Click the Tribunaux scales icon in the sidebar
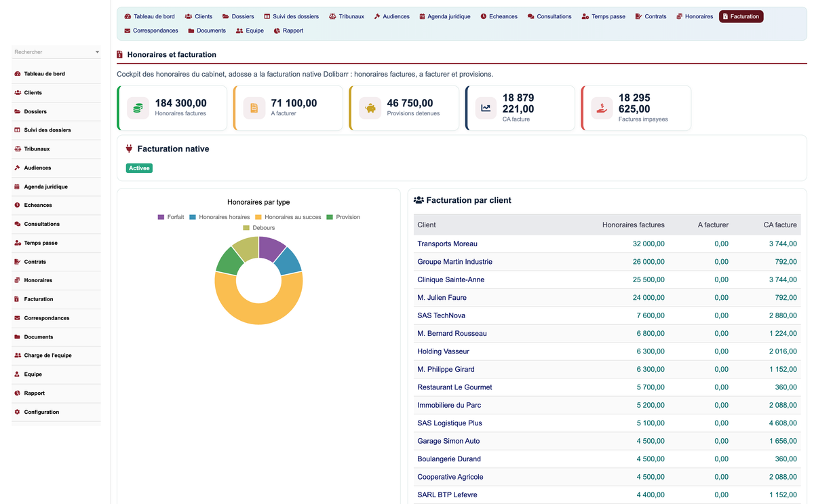The height and width of the screenshot is (504, 814). [x=18, y=149]
